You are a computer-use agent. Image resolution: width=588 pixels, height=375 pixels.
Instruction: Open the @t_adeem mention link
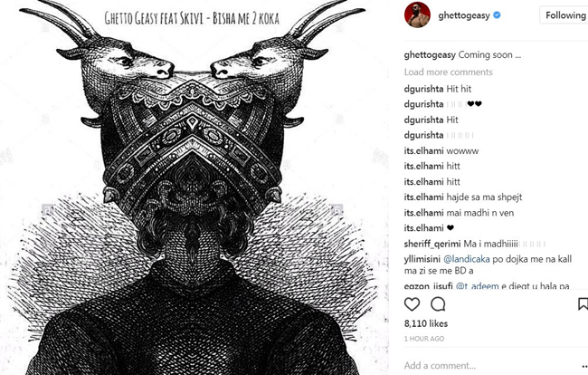point(477,286)
